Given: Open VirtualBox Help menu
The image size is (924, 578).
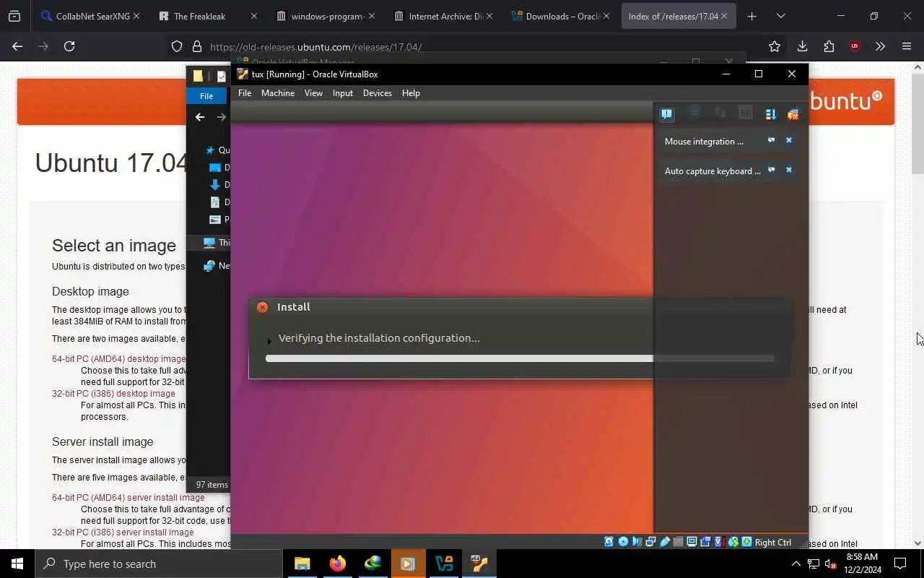Looking at the screenshot, I should pos(411,93).
